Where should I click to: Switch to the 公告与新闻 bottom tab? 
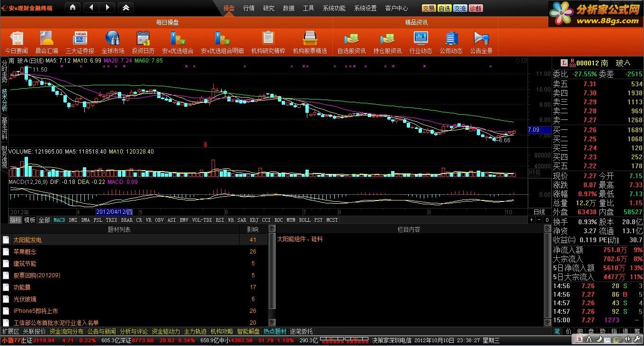click(101, 331)
